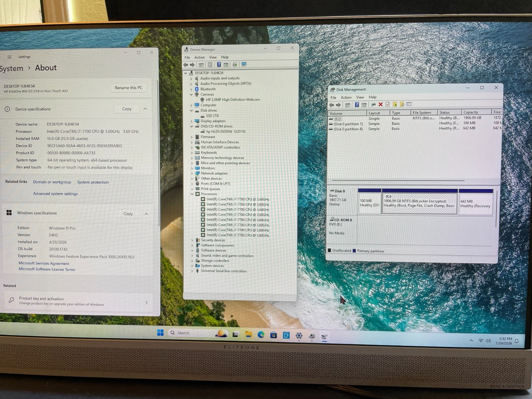Go back in Device Manager toolbar
Screen dimensions: 532x399
[x=186, y=65]
